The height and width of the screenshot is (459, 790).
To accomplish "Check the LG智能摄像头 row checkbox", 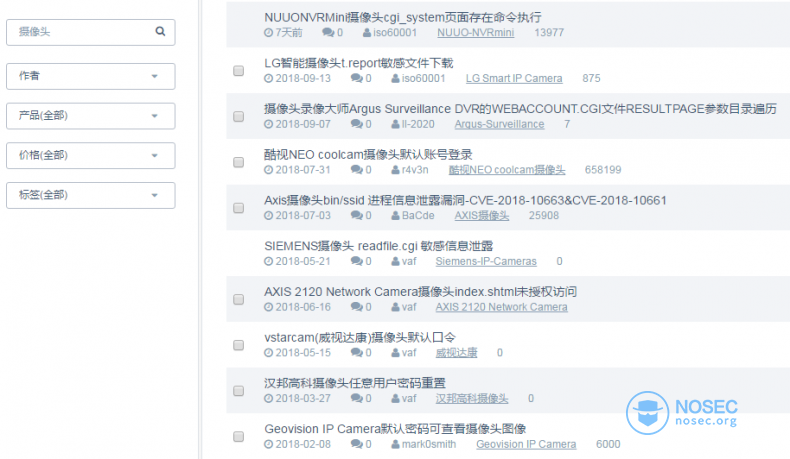I will (238, 71).
